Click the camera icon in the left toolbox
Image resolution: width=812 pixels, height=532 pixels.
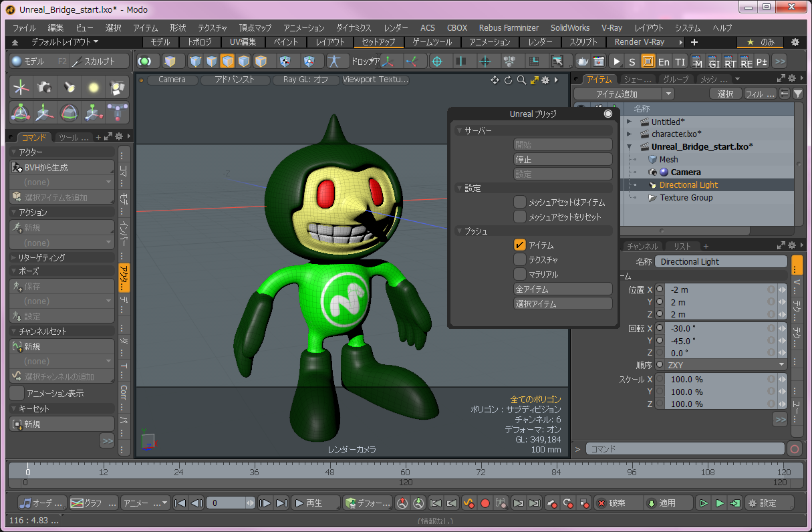click(45, 87)
